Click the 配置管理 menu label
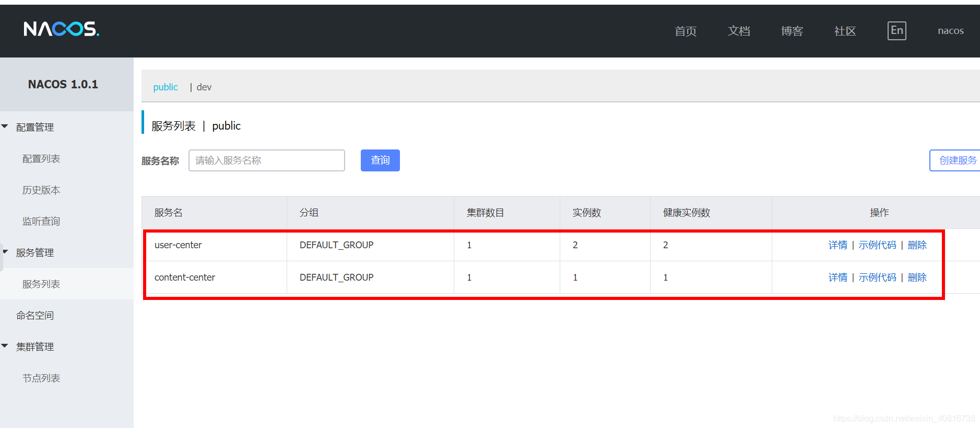Screen dimensions: 980x428 35,127
